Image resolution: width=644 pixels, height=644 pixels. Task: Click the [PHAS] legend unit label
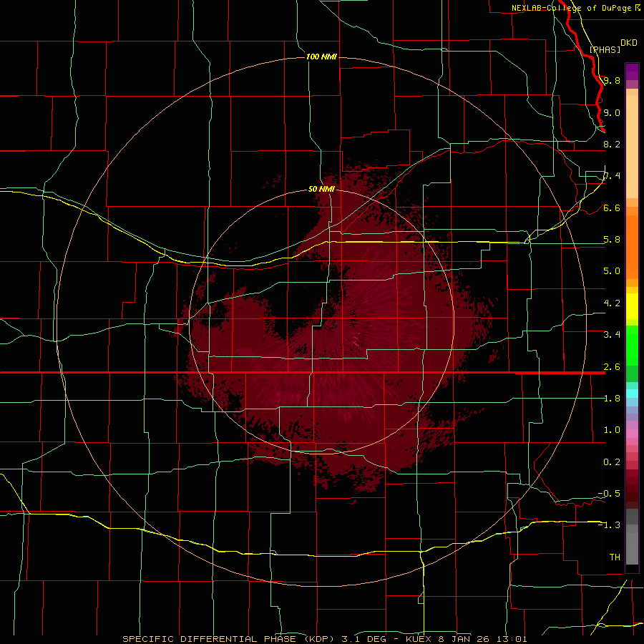click(605, 49)
